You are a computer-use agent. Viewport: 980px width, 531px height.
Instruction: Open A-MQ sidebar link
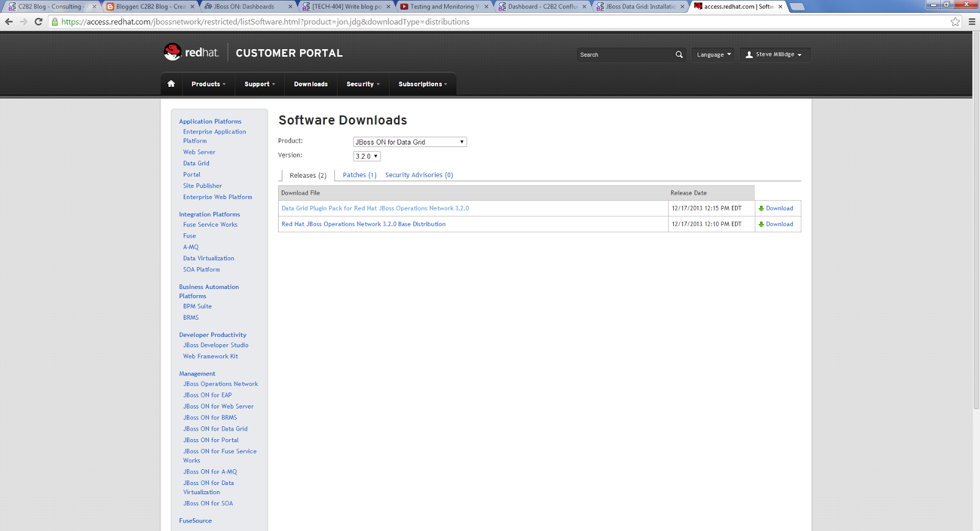[190, 247]
